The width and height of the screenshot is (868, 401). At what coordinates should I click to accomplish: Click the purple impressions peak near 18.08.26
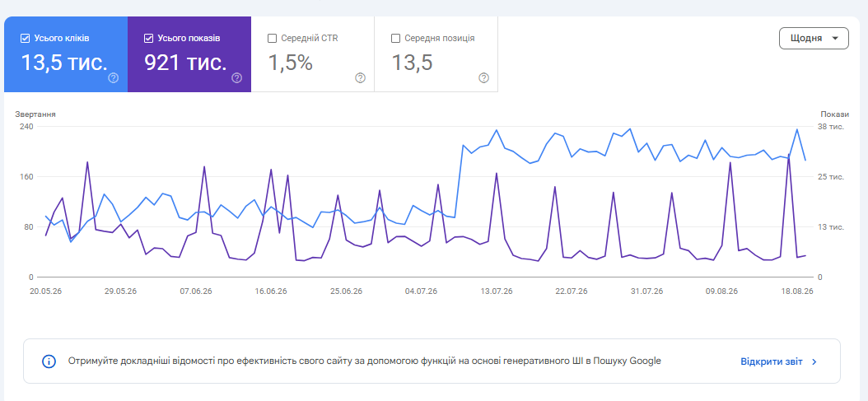(x=789, y=155)
